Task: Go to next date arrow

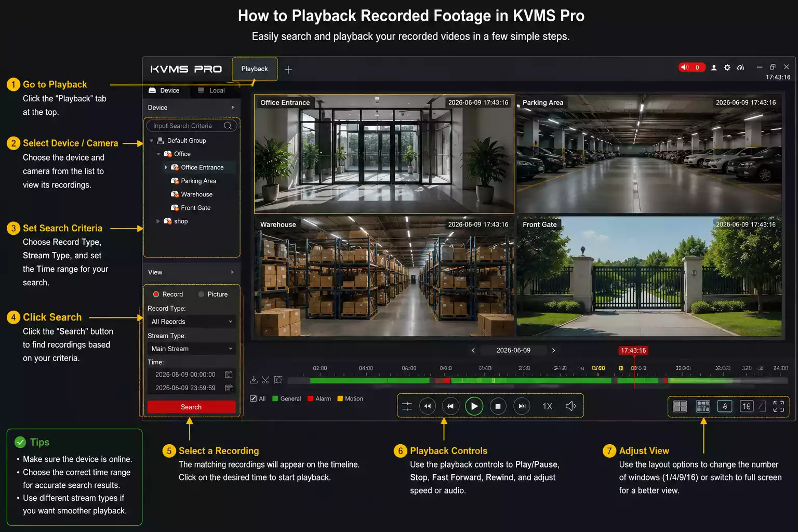Action: [x=554, y=350]
